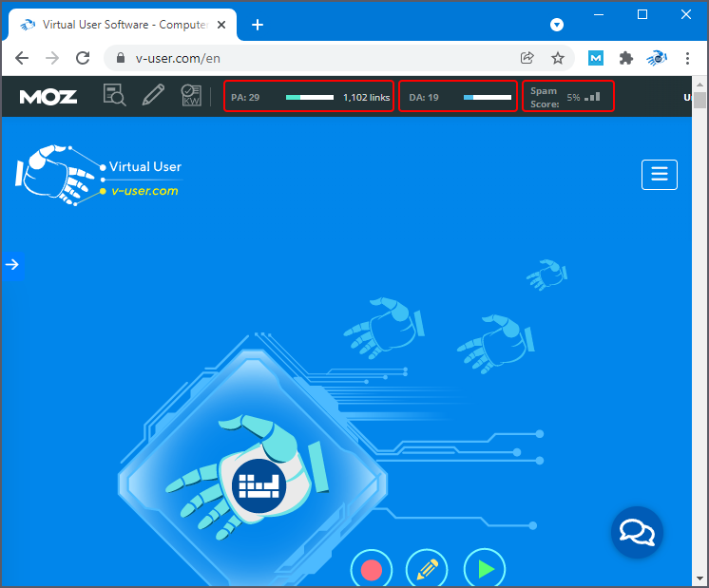
Task: Open the hamburger navigation menu
Action: point(660,175)
